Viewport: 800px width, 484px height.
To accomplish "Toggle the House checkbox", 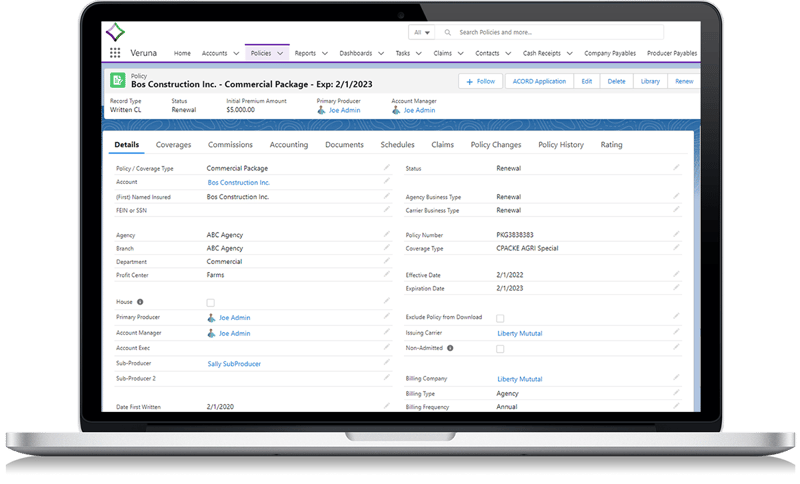I will point(210,302).
